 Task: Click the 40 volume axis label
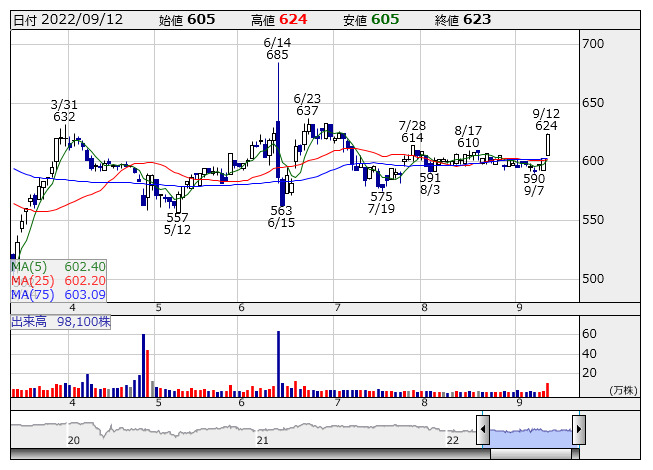(589, 353)
